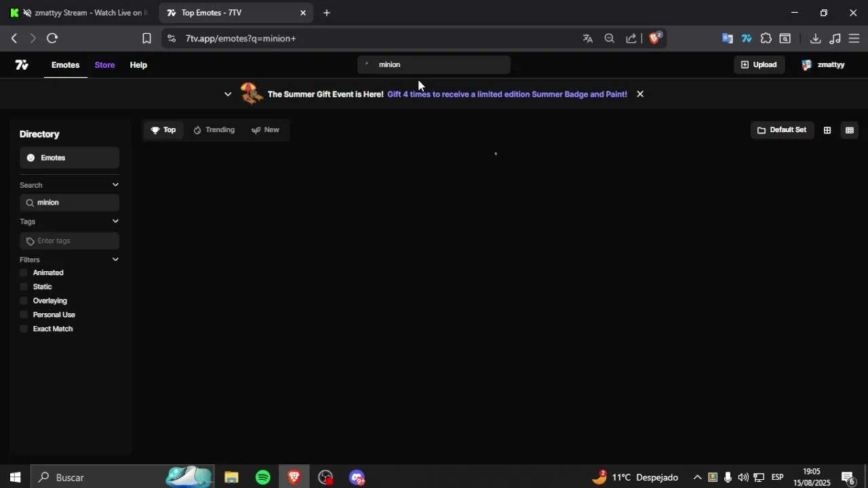868x488 pixels.
Task: Open the notification center icon
Action: tap(848, 479)
